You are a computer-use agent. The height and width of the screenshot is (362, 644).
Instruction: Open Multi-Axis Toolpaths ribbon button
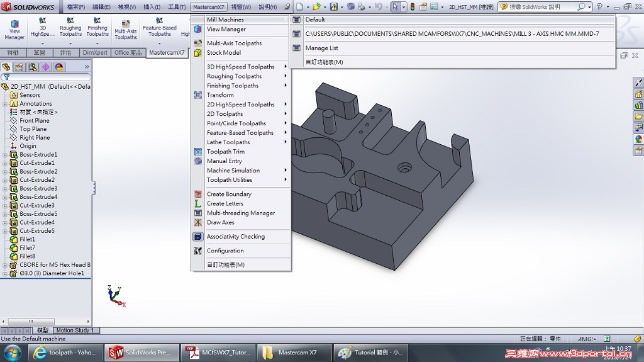click(126, 30)
